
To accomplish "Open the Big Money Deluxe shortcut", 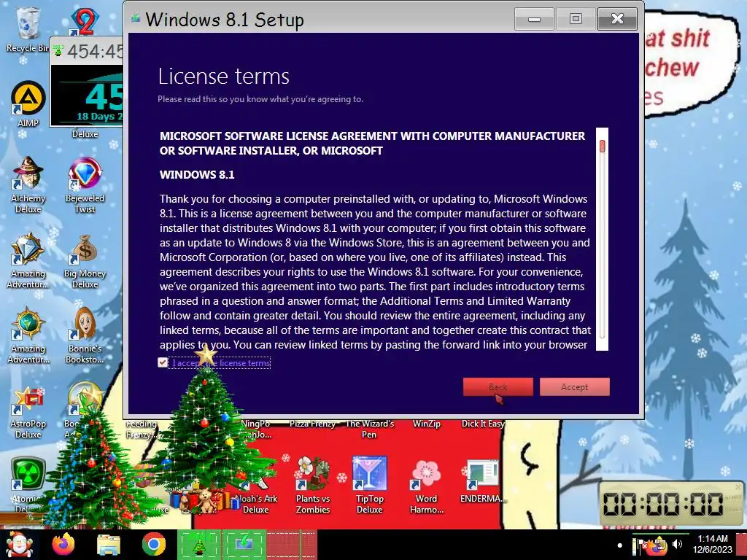I will [85, 261].
